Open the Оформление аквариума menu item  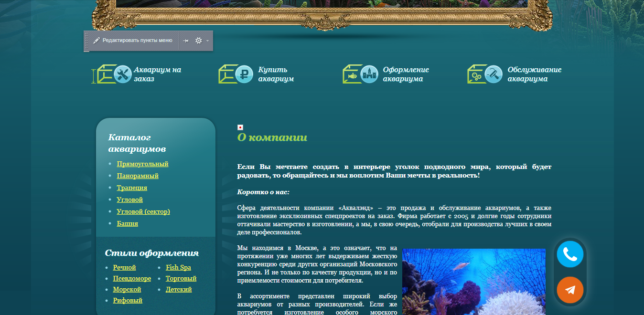click(x=406, y=74)
